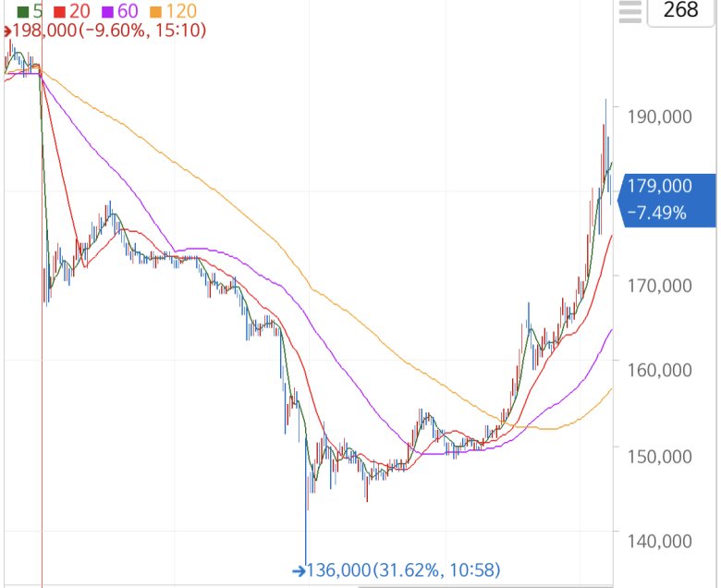
Task: Click the 170,000 price axis label
Action: click(658, 286)
